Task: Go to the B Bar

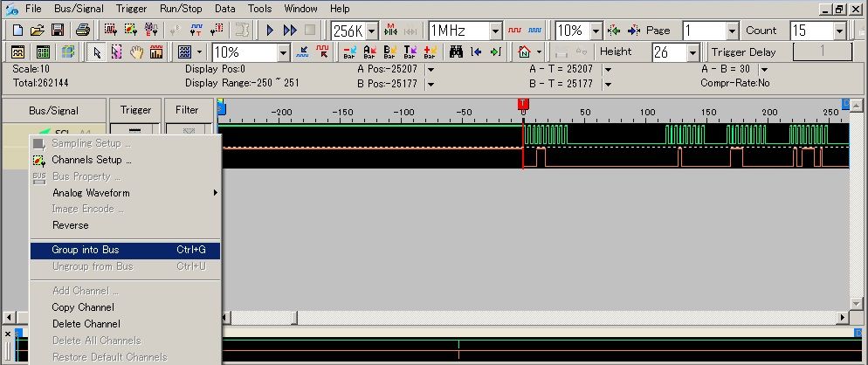Action: (389, 52)
